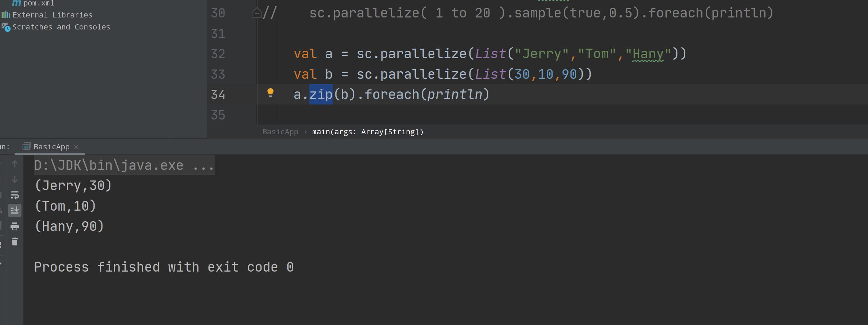
Task: Click the Scratches and Consoles clock icon
Action: tap(6, 27)
